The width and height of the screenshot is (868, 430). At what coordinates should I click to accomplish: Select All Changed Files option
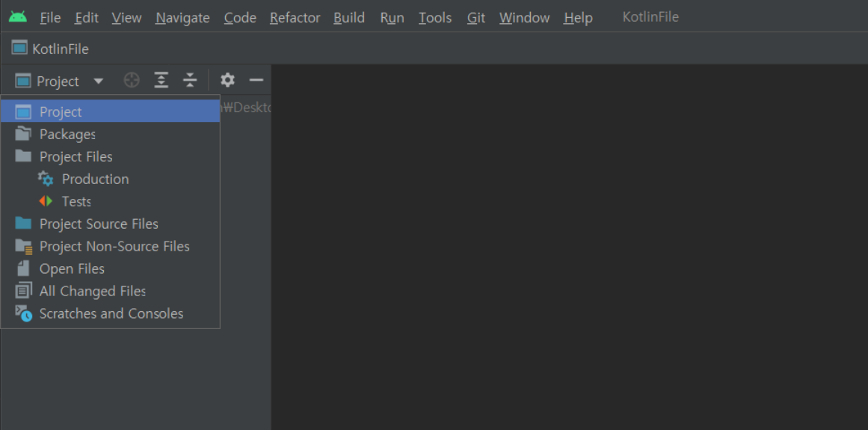pos(111,291)
